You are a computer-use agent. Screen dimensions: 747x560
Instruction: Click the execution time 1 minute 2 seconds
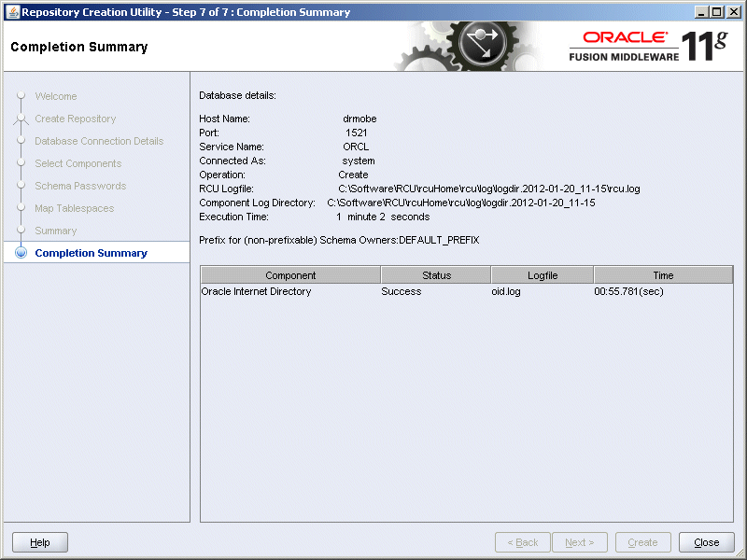[x=383, y=217]
